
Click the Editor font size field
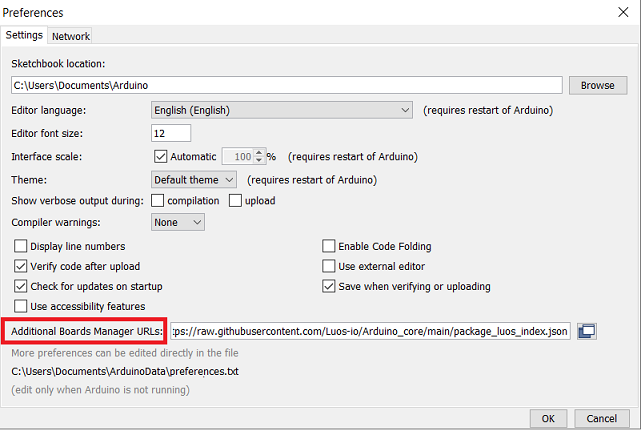point(171,133)
